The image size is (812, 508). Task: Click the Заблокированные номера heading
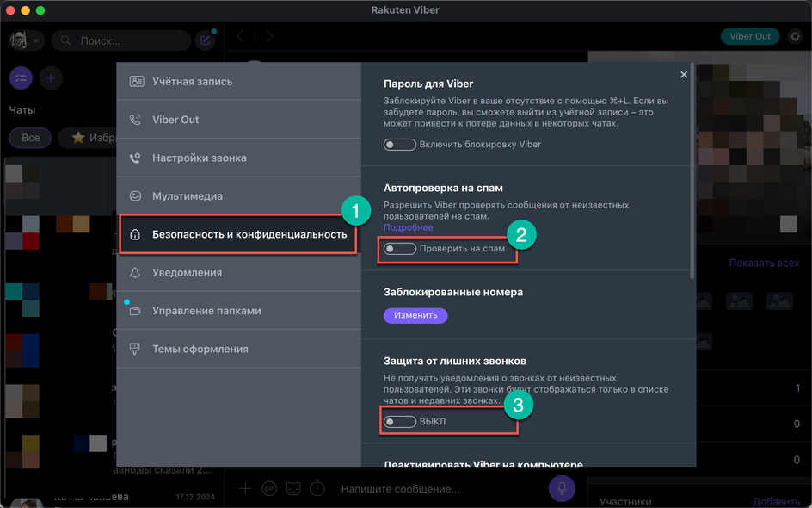click(x=453, y=293)
